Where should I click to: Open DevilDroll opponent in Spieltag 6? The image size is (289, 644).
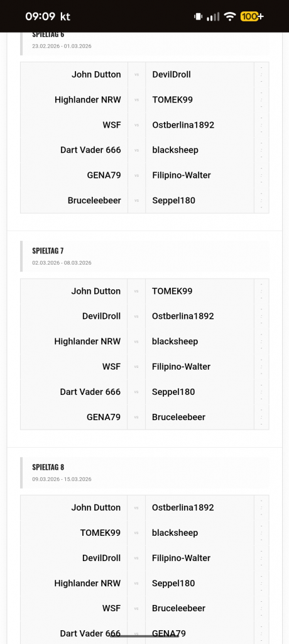click(172, 74)
